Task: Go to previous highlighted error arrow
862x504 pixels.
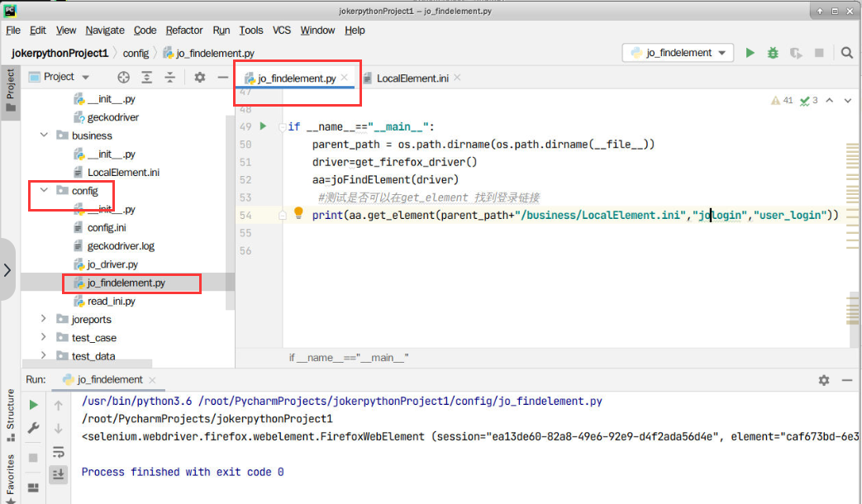Action: point(830,101)
